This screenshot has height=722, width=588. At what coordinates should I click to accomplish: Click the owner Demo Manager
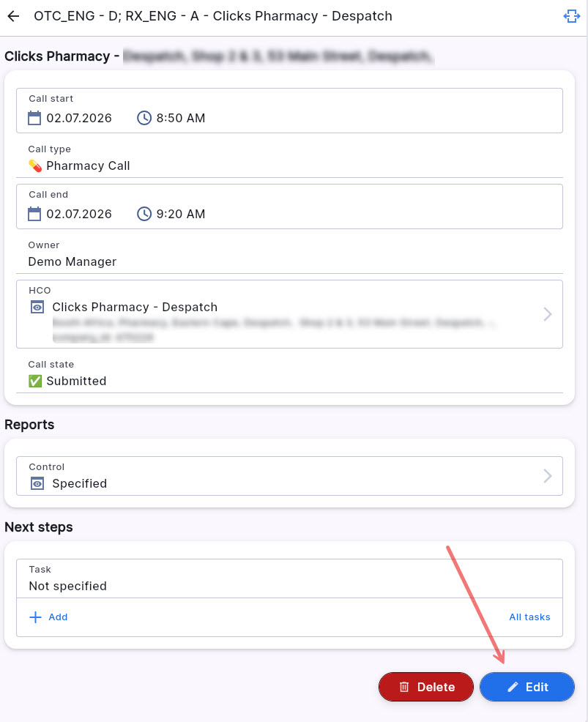click(x=72, y=261)
